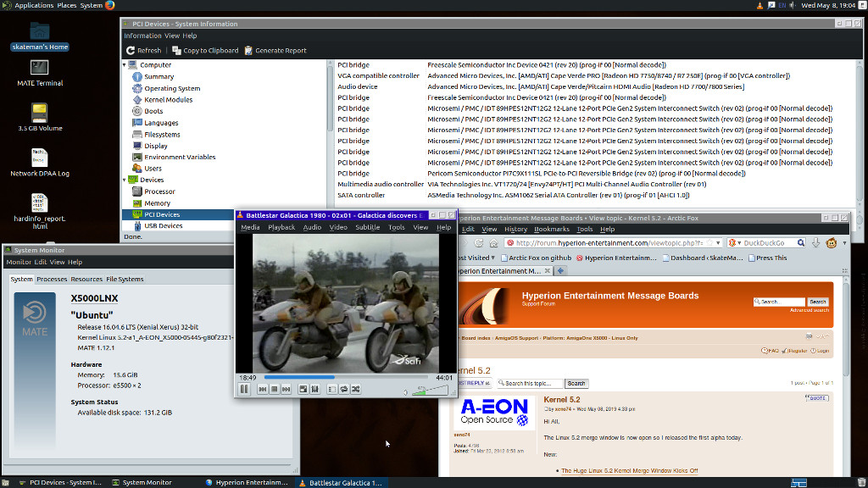Click Copy to Clipboard in System Information
The width and height of the screenshot is (868, 488).
[x=205, y=50]
